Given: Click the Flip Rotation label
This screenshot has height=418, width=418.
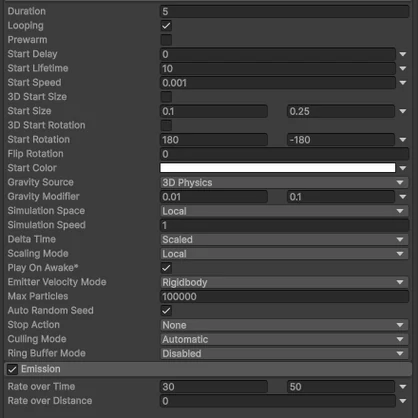Looking at the screenshot, I should pos(35,154).
